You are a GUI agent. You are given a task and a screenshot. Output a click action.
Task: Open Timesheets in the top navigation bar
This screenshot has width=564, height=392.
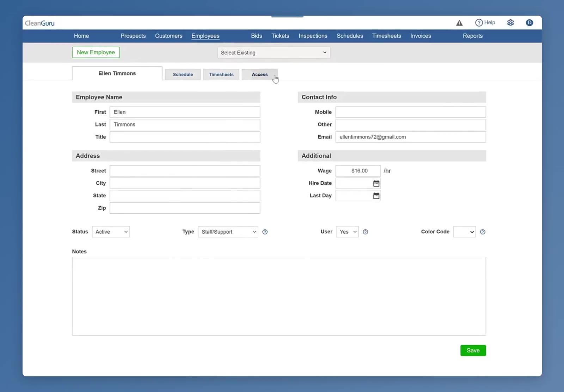pos(386,36)
